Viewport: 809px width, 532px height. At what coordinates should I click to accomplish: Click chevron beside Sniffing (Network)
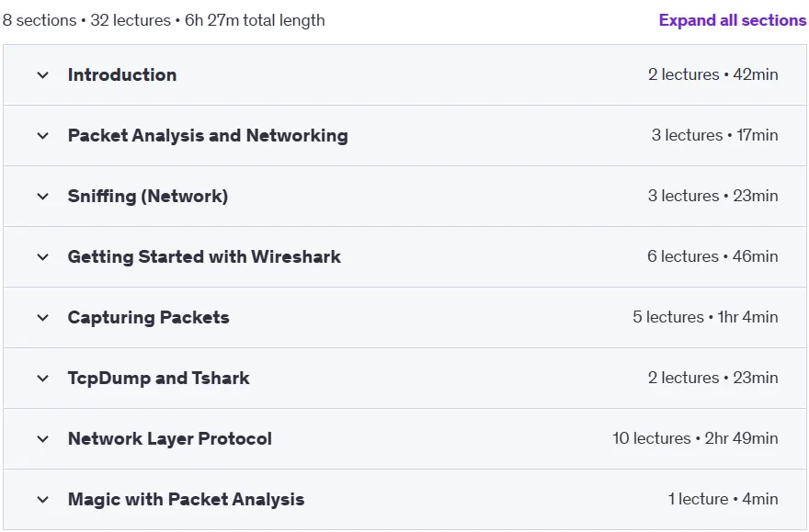pyautogui.click(x=43, y=197)
